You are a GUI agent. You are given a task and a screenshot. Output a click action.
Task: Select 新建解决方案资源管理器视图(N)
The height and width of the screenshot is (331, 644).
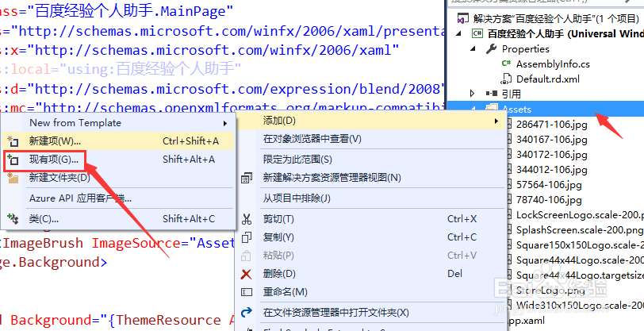[371, 178]
